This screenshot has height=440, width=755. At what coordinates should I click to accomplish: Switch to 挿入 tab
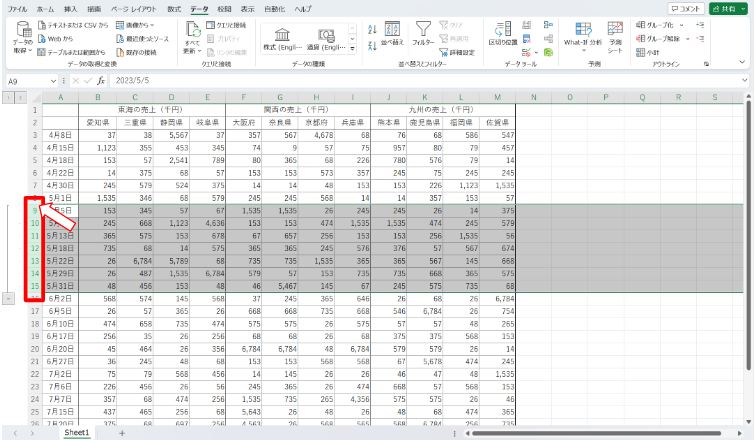(x=70, y=9)
